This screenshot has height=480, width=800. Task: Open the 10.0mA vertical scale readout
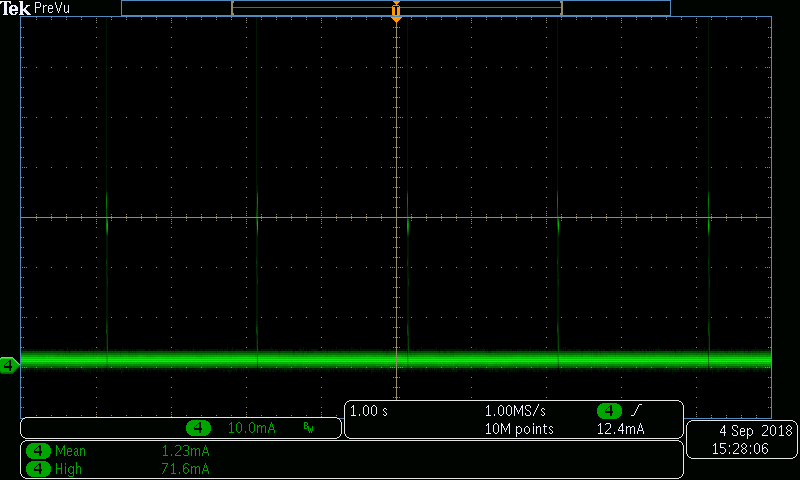[252, 428]
